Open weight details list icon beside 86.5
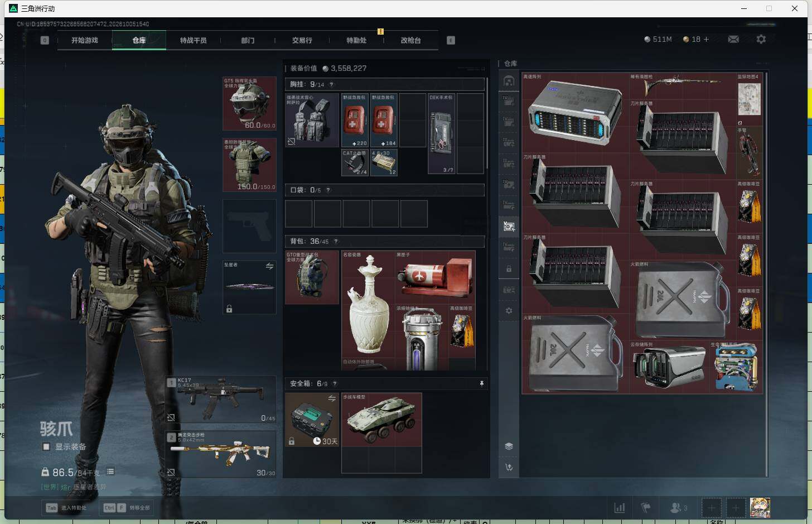Screen dimensions: 812x524 (110, 472)
